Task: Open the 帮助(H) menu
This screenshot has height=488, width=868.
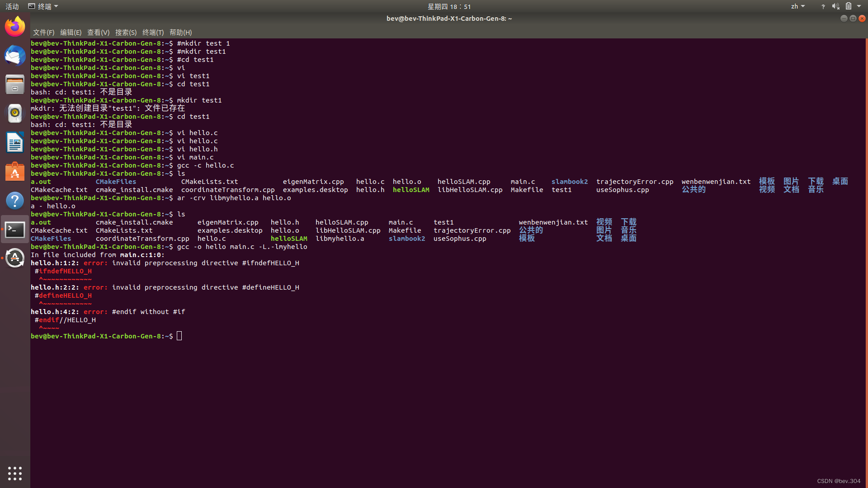Action: click(180, 33)
